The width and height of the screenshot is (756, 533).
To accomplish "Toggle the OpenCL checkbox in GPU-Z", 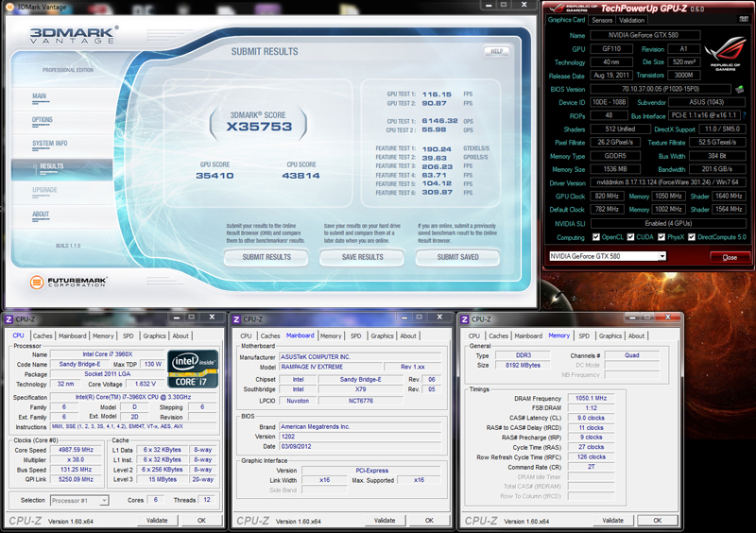I will [596, 237].
